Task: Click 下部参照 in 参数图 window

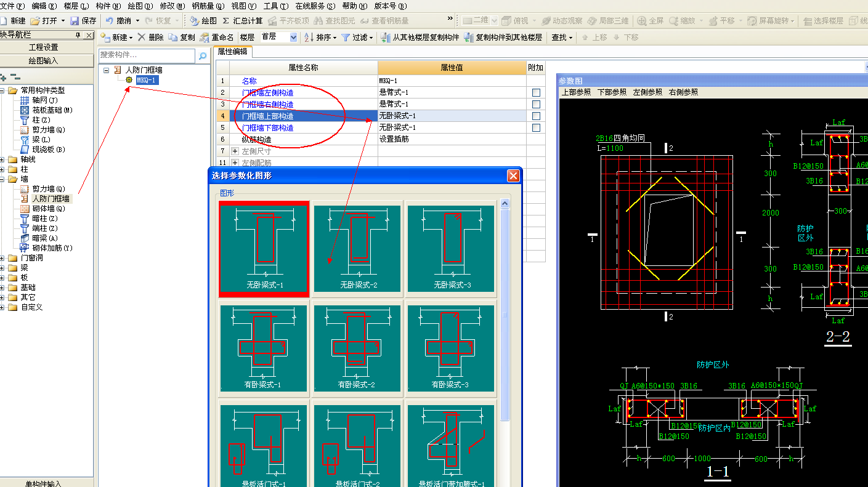Action: (x=612, y=92)
